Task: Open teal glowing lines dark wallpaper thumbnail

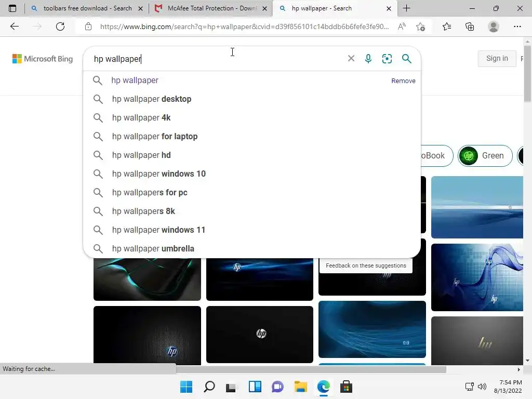Action: click(x=147, y=279)
